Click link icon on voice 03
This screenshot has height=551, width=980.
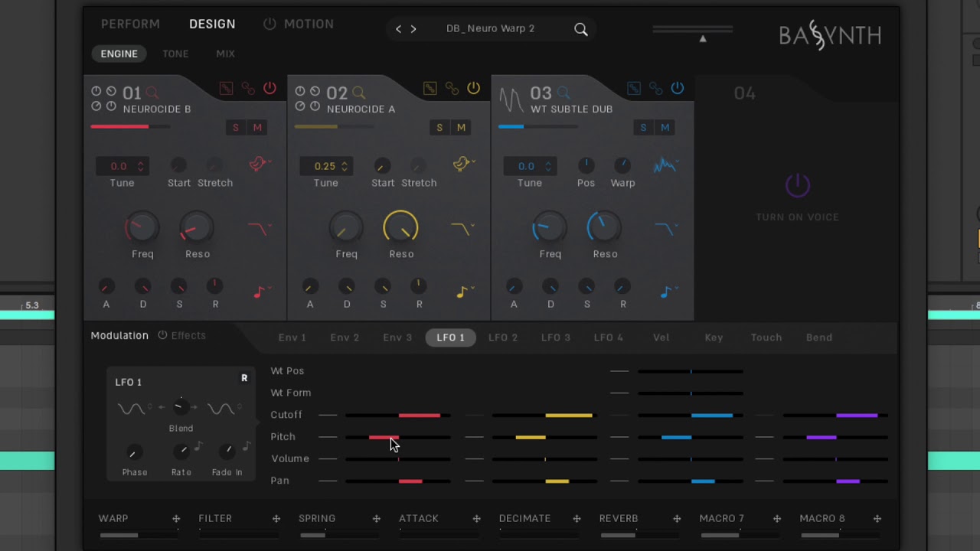click(x=655, y=89)
